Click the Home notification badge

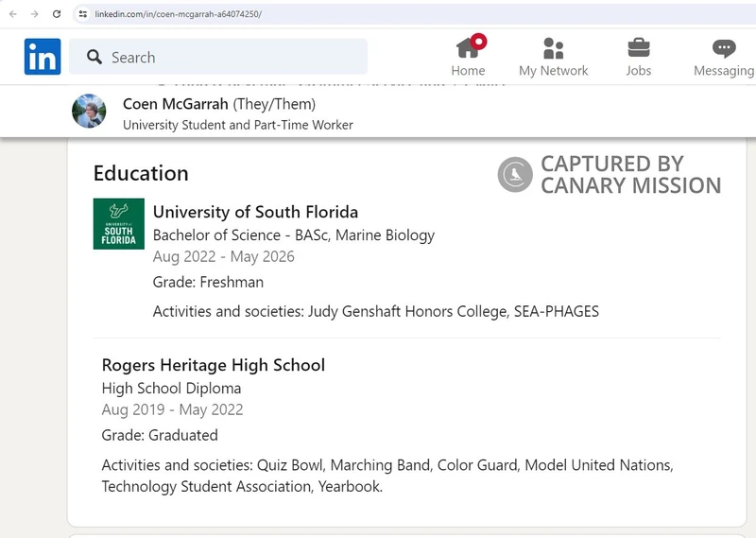point(479,42)
